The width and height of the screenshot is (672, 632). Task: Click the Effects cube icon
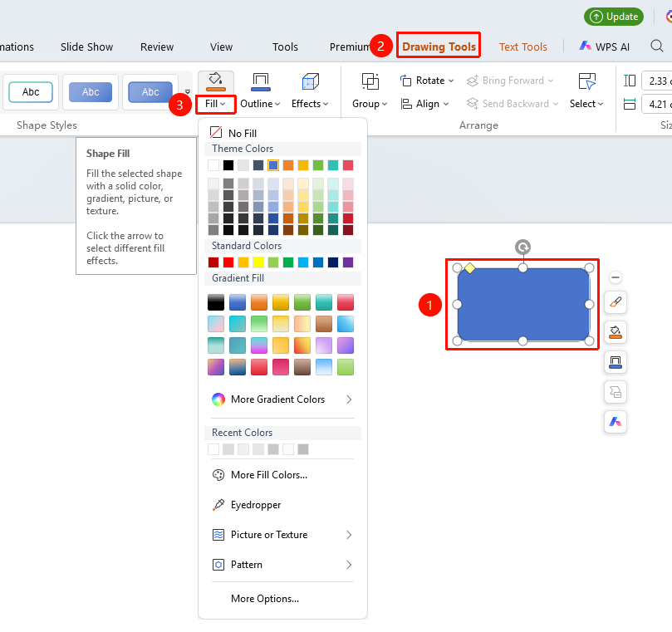311,81
